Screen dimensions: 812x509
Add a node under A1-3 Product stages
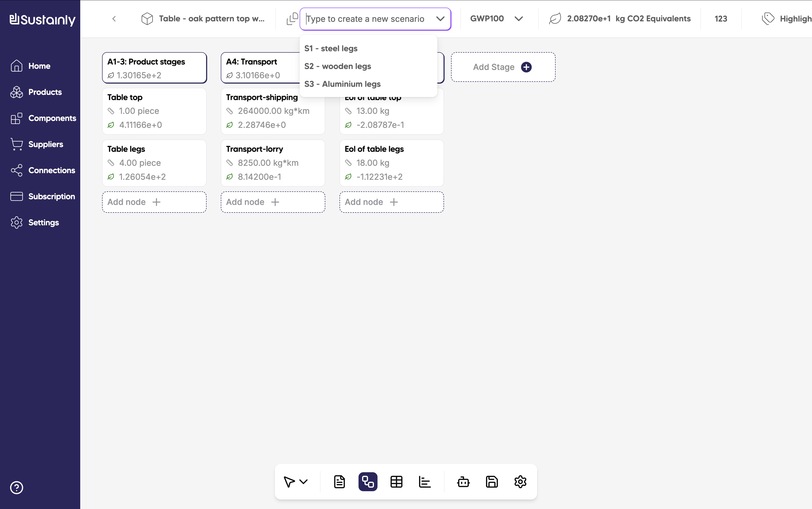click(x=154, y=202)
